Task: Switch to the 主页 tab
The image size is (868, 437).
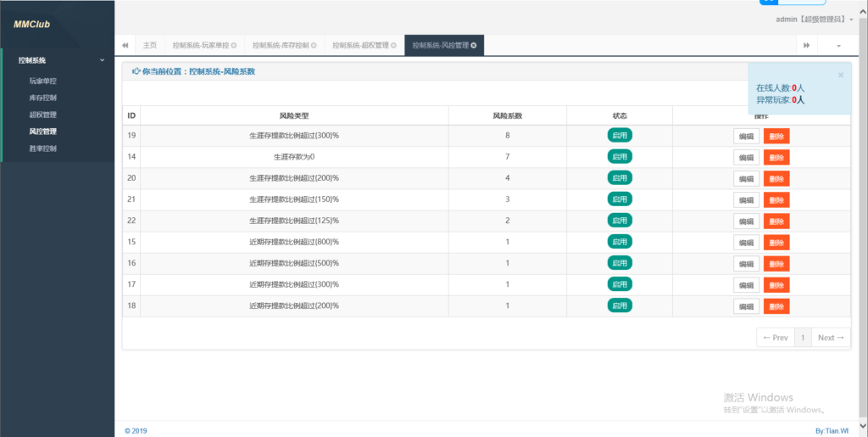Action: (150, 45)
